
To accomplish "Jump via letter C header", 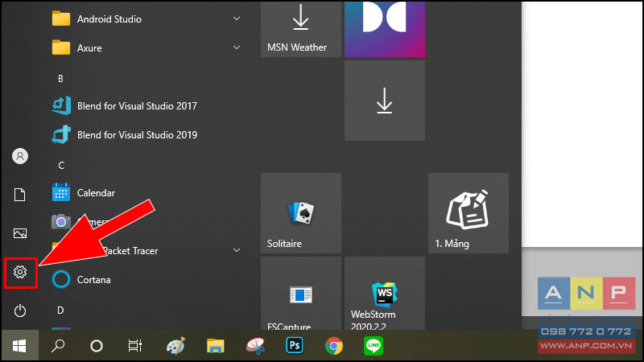I will (61, 166).
